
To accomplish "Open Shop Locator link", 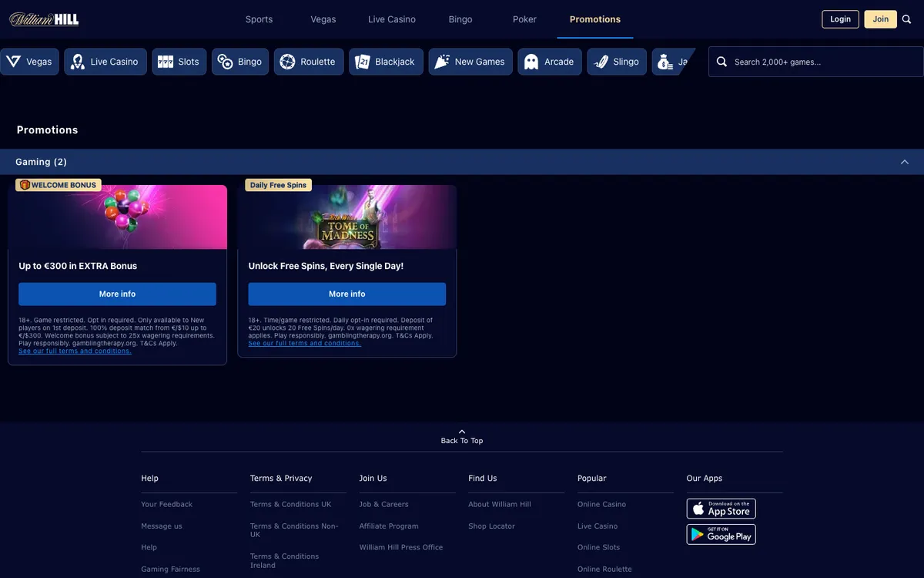I will click(x=491, y=526).
